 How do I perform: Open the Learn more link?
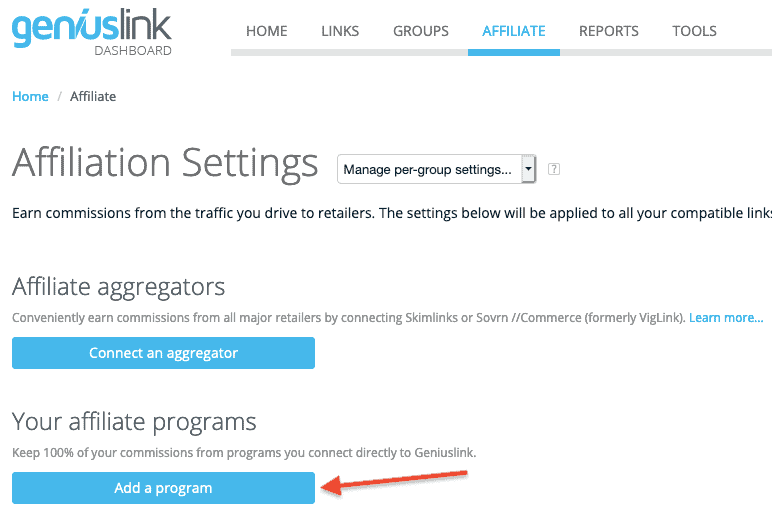click(x=726, y=318)
